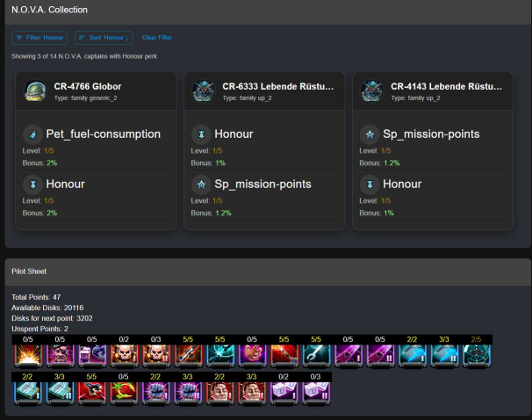This screenshot has height=420, width=532.
Task: Click the CR-4143 captain avatar icon
Action: tap(372, 91)
